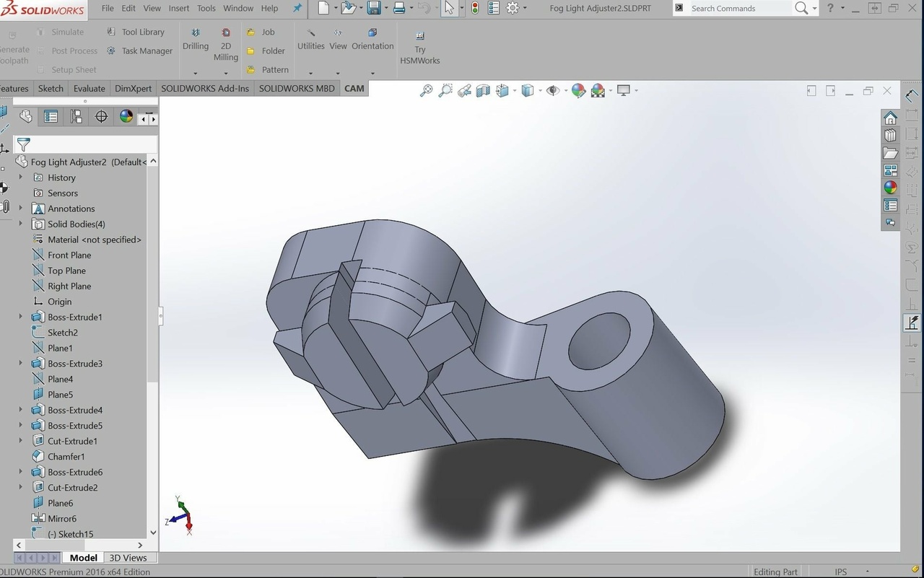Viewport: 924px width, 578px height.
Task: Select Chamfer1 in feature tree
Action: coord(66,456)
